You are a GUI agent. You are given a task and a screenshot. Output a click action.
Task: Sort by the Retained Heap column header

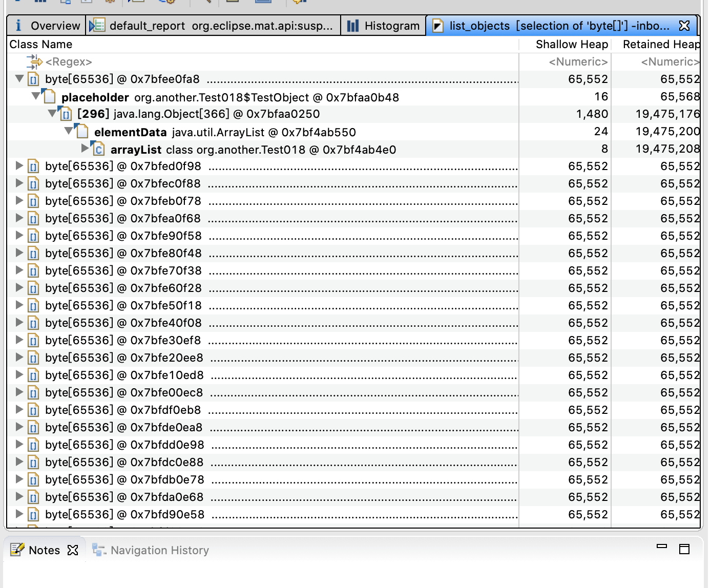pyautogui.click(x=656, y=45)
